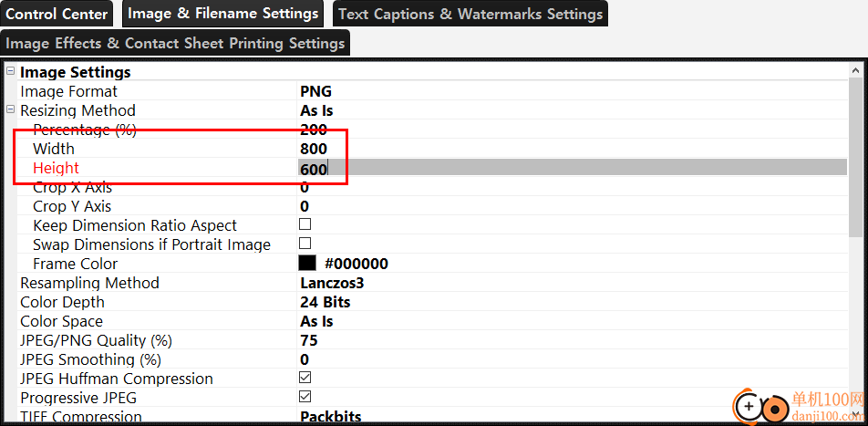The height and width of the screenshot is (426, 868).
Task: Click the scrollbar up arrow
Action: 857,73
